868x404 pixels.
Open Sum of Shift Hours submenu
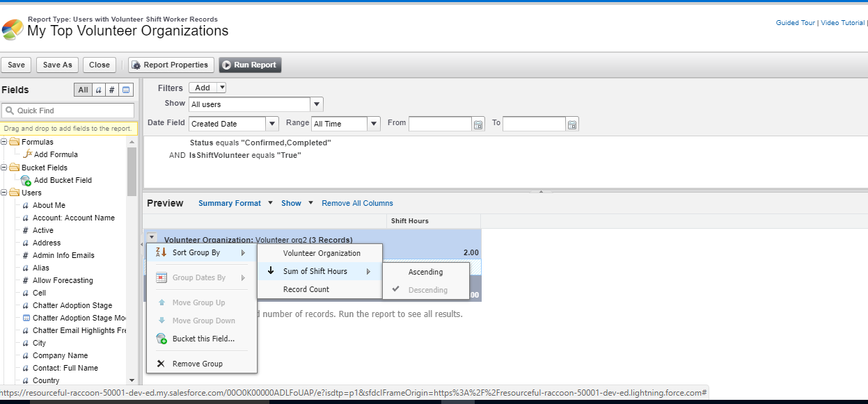[320, 271]
